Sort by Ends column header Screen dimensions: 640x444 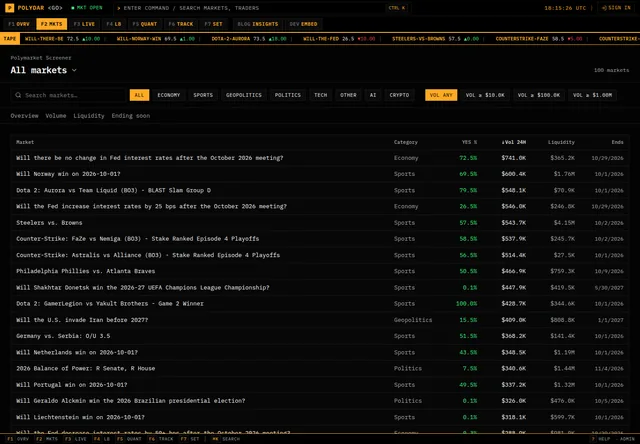pos(618,142)
